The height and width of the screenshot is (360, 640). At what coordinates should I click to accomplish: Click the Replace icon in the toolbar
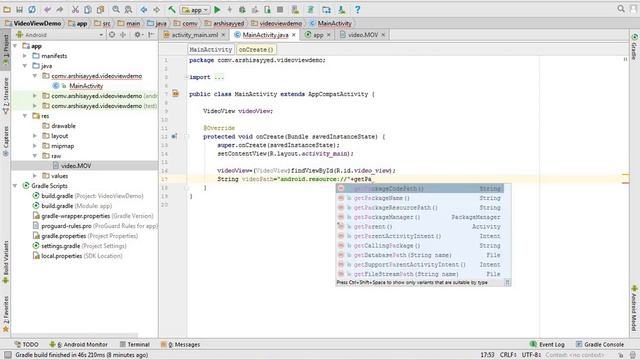(128, 9)
